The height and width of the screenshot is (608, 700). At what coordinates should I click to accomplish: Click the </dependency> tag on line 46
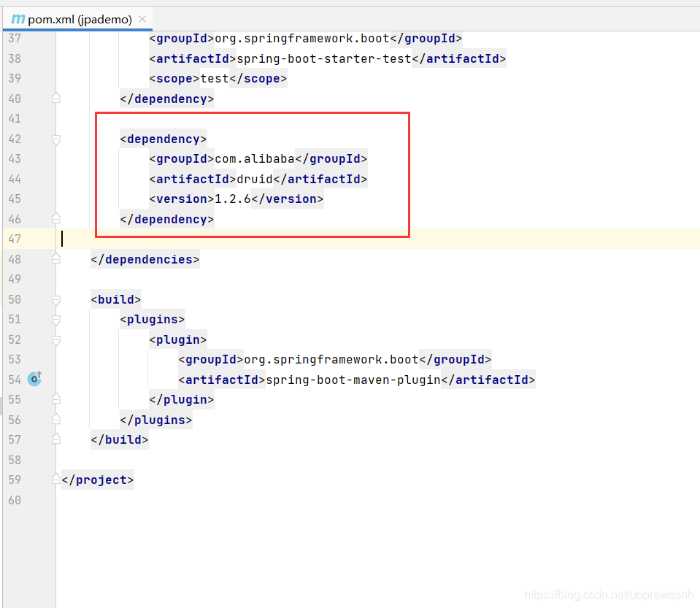click(167, 220)
